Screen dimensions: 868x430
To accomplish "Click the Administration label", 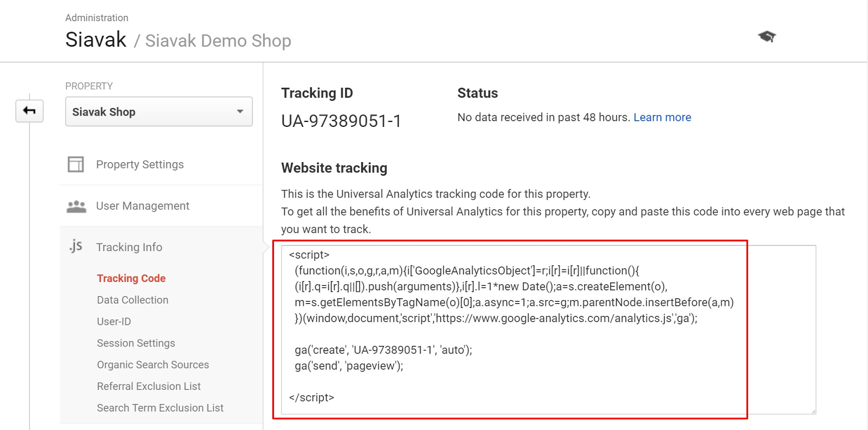I will pos(97,18).
